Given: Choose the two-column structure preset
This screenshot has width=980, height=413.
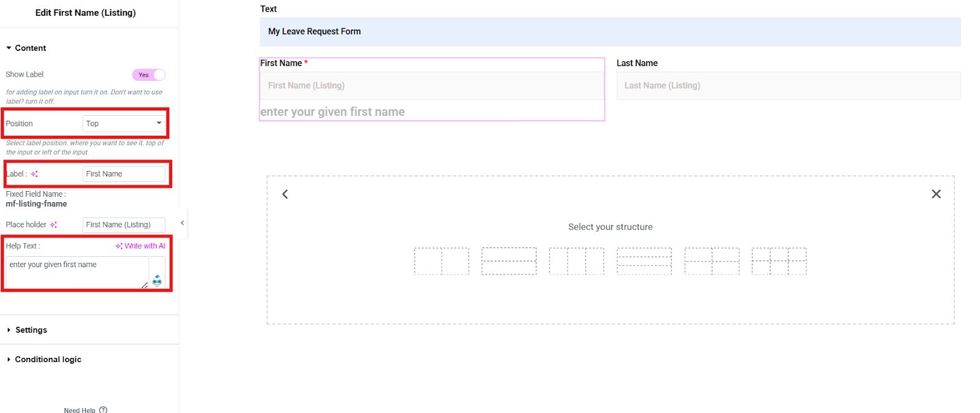Looking at the screenshot, I should (x=442, y=261).
